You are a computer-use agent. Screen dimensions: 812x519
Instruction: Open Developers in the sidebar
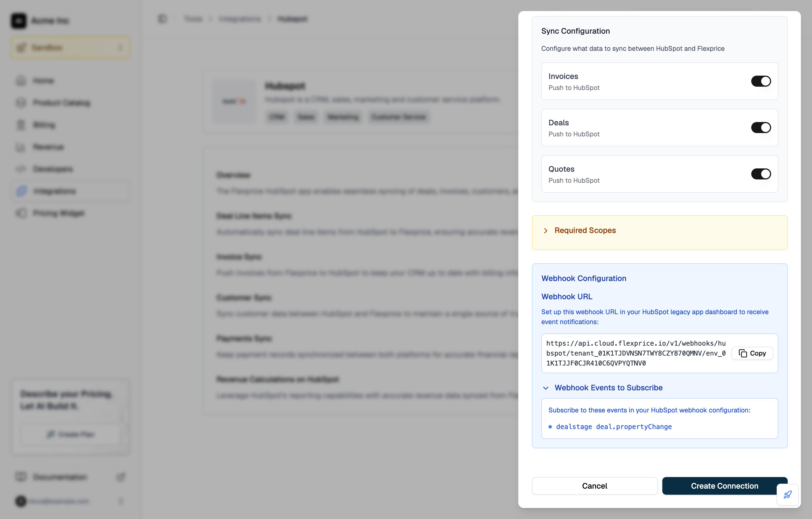[x=70, y=169]
